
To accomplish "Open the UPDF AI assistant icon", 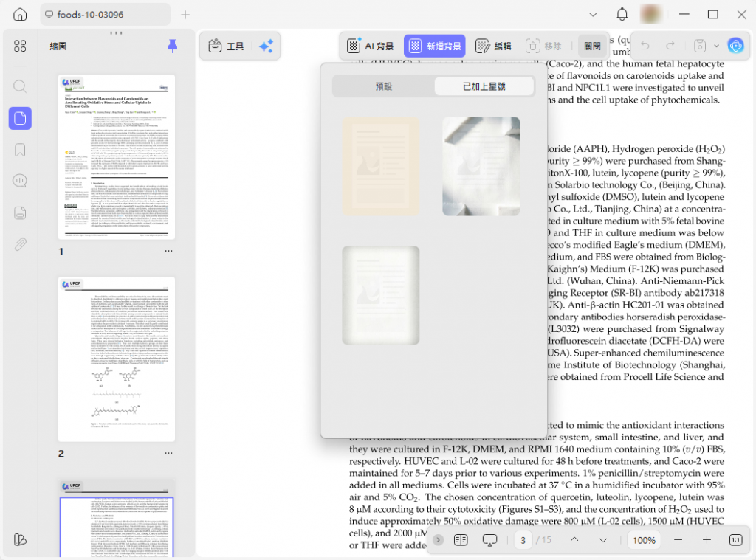I will 736,46.
